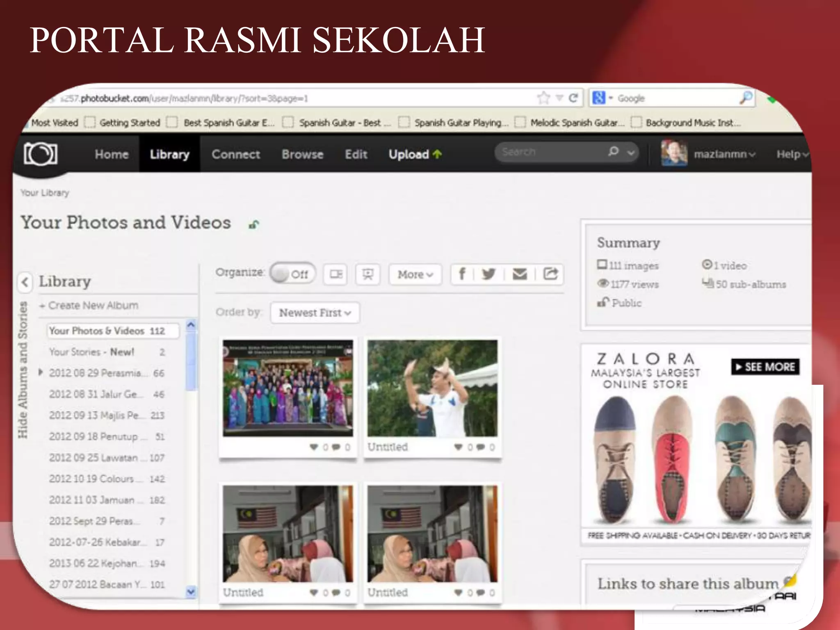
Task: Like the Untitled dancing man photo
Action: 459,447
